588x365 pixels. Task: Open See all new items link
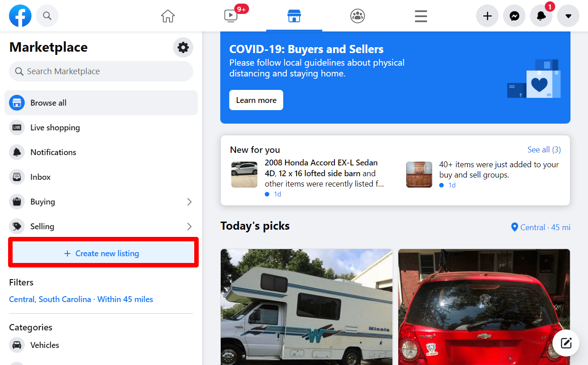[544, 149]
